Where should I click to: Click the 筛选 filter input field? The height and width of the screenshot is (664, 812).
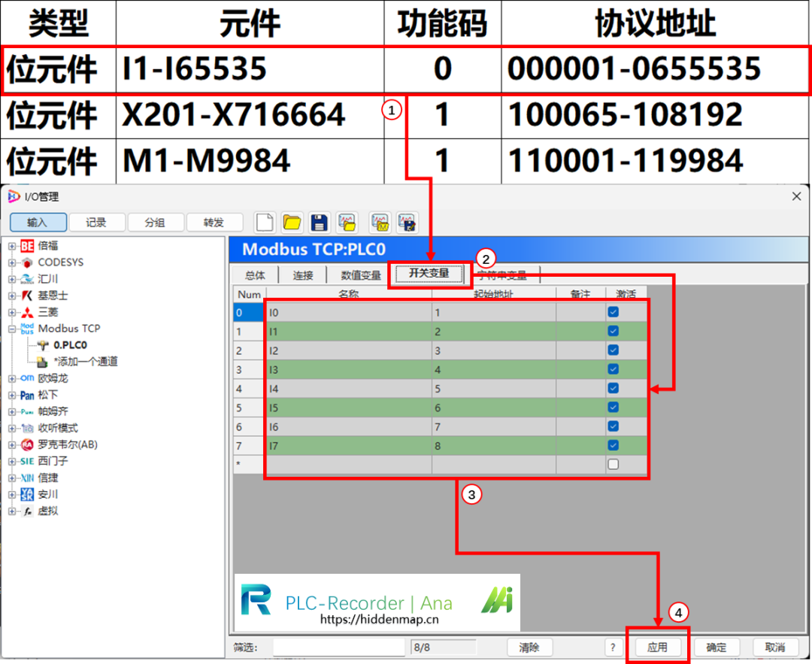338,647
